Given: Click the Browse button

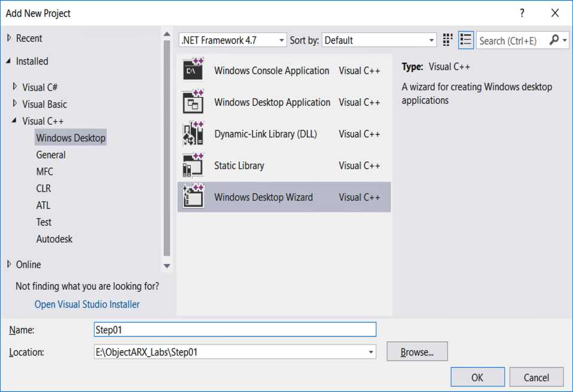Looking at the screenshot, I should coord(417,351).
